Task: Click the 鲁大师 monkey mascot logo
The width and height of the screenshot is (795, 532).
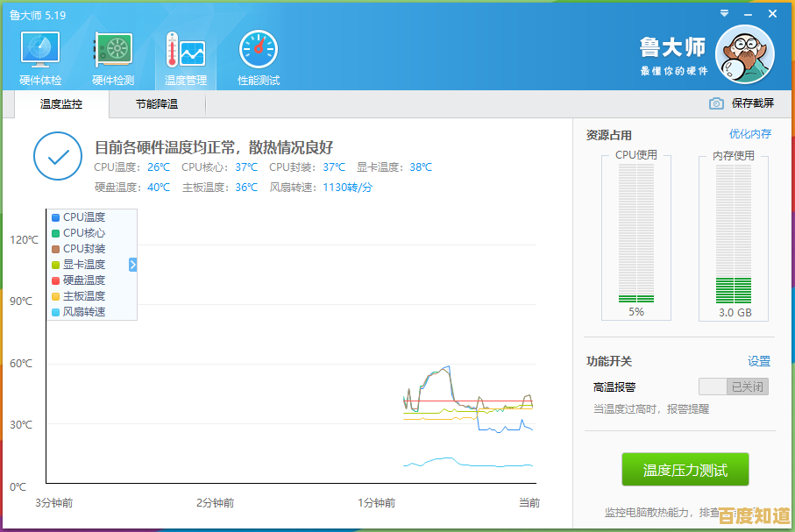Action: click(744, 53)
